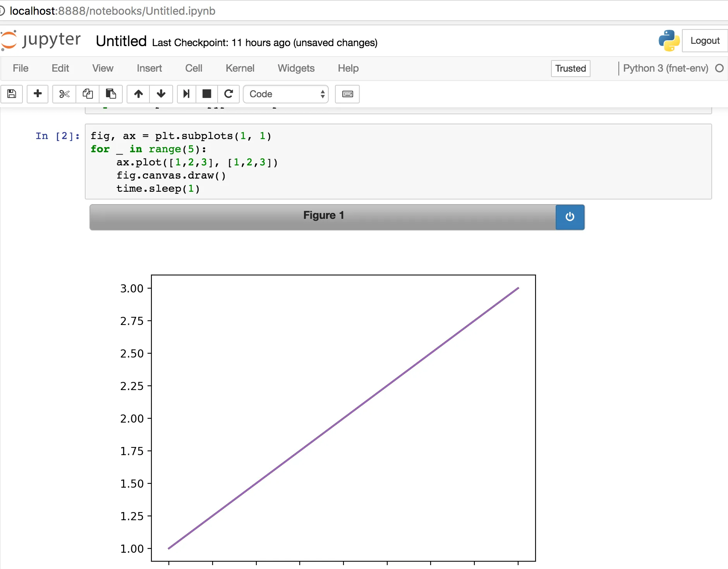The image size is (728, 569).
Task: Copy selected cells icon
Action: [x=88, y=94]
